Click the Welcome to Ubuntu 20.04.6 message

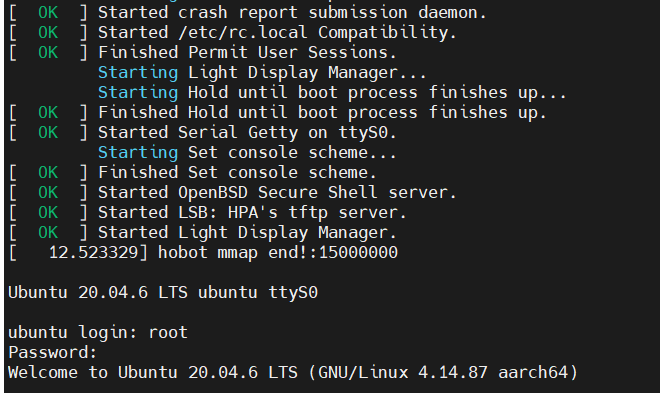293,372
